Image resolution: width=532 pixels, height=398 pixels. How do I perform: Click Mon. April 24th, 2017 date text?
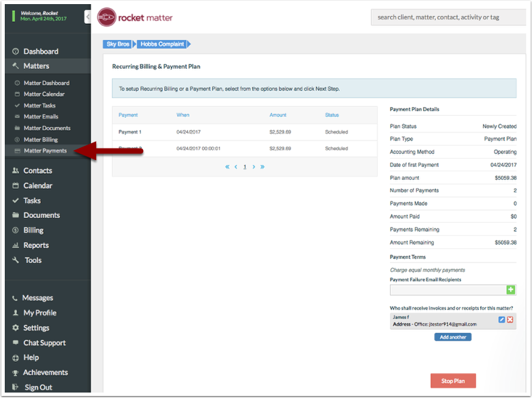point(44,18)
